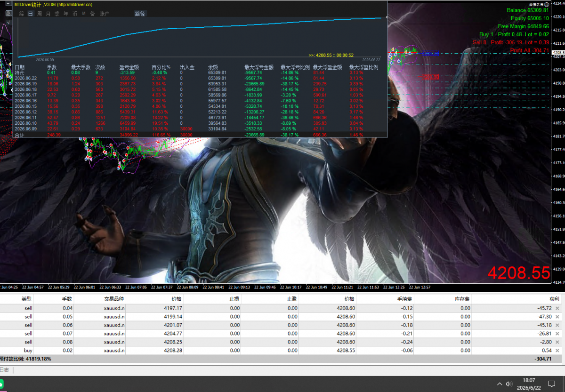Sort orders by 止损 column header
The image size is (565, 392).
pyautogui.click(x=234, y=299)
